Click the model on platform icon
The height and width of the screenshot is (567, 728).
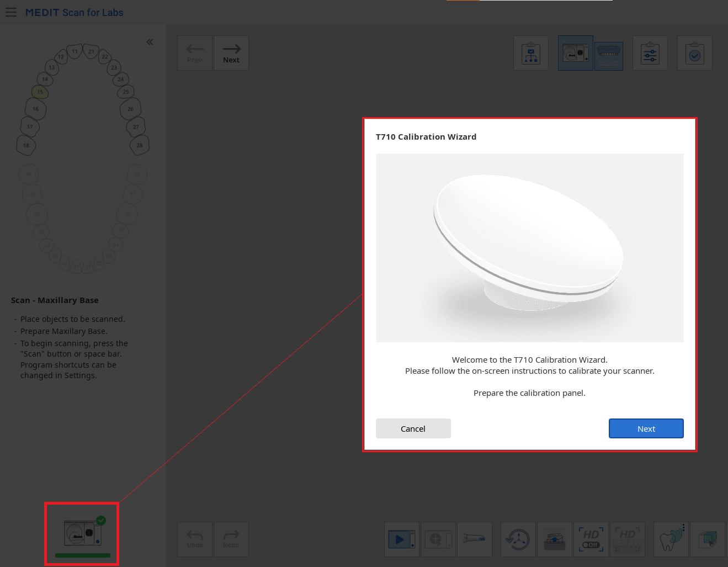[x=555, y=539]
